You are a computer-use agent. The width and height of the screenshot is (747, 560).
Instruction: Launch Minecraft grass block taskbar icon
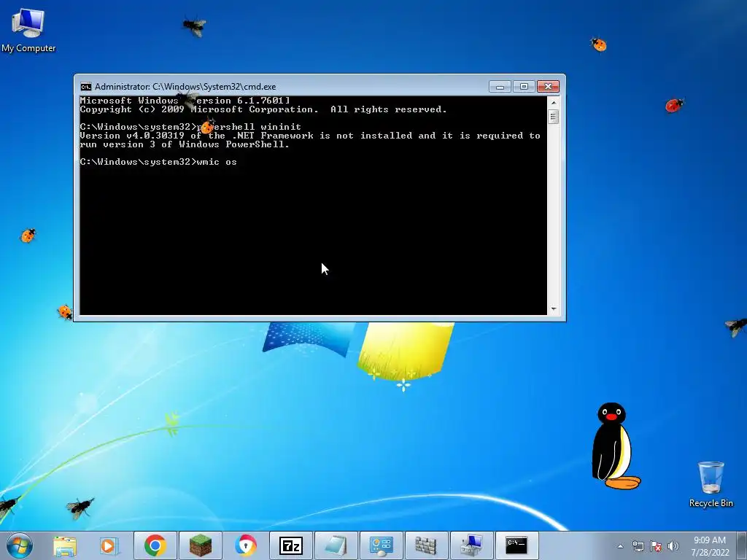(x=201, y=545)
